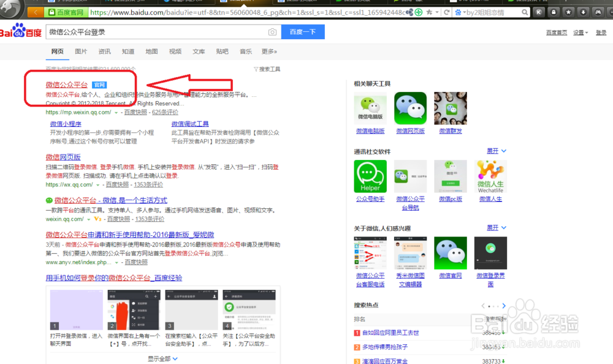This screenshot has height=364, width=613.
Task: Switch to the 知道 tab
Action: point(128,51)
